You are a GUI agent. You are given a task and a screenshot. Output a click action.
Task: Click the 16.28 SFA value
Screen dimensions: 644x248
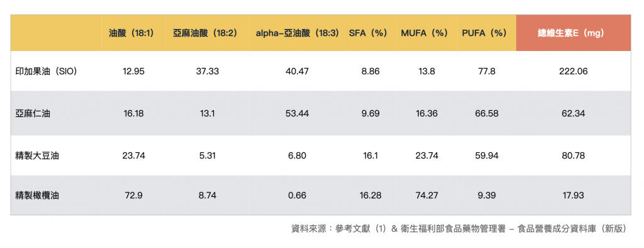tap(370, 196)
